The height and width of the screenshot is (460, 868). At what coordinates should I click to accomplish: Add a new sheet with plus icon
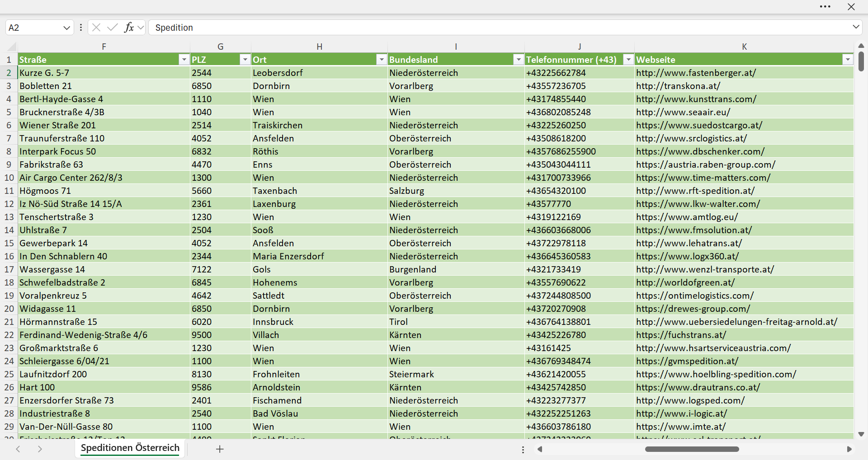220,449
